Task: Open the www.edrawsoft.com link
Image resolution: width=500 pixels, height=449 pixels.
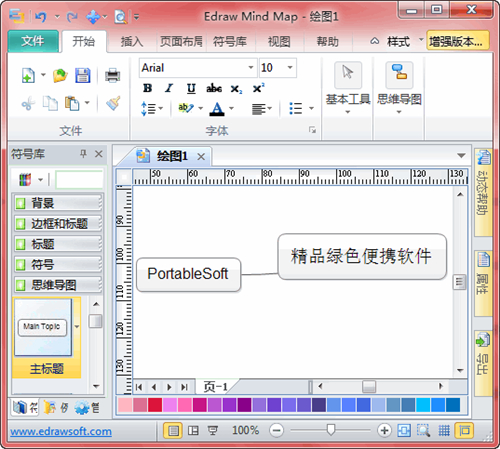Action: tap(61, 431)
